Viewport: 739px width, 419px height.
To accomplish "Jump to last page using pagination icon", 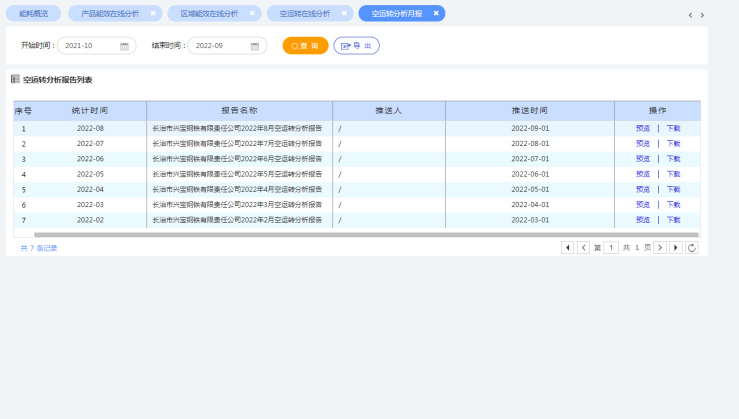I will tap(676, 247).
